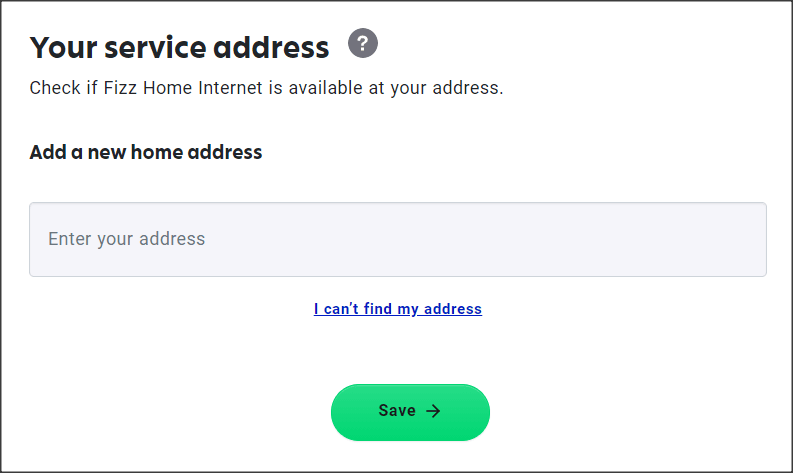Focus the Enter your address field
793x473 pixels.
pos(397,240)
